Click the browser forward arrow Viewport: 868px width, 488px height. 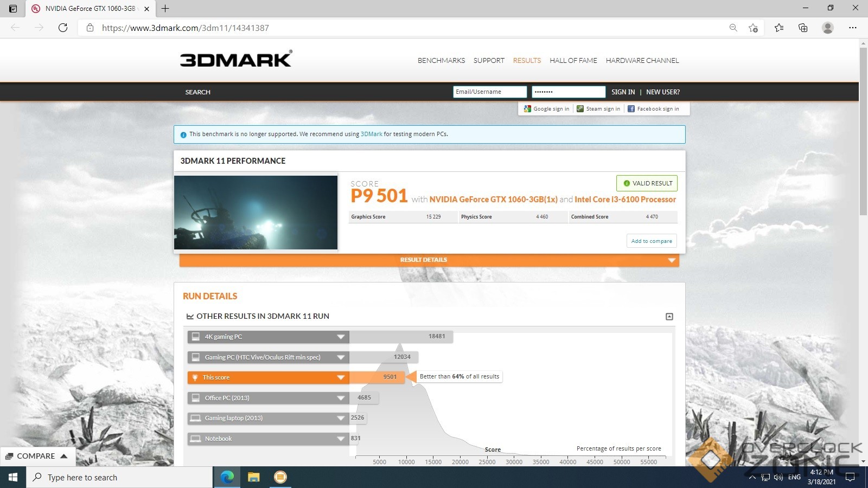39,28
